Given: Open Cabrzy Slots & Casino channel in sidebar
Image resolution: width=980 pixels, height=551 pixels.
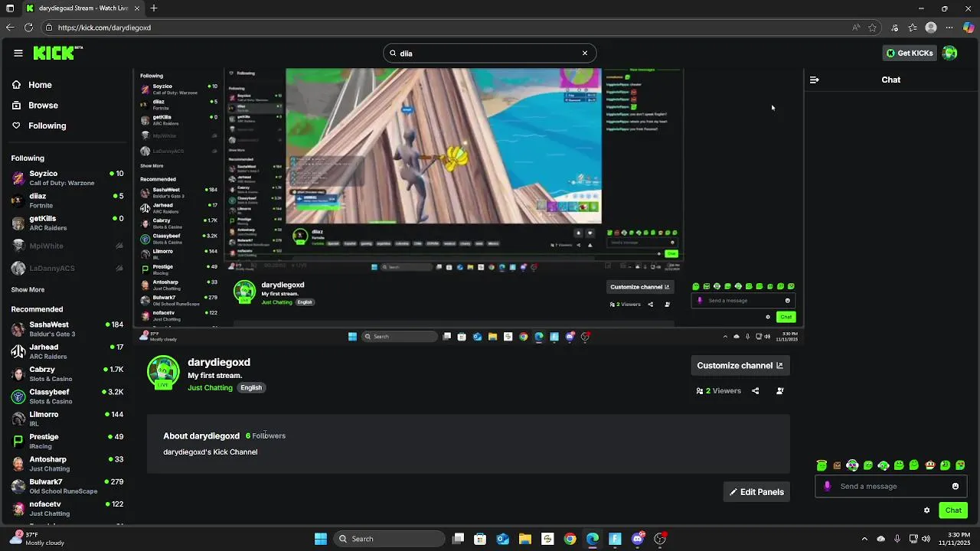Looking at the screenshot, I should tap(67, 374).
